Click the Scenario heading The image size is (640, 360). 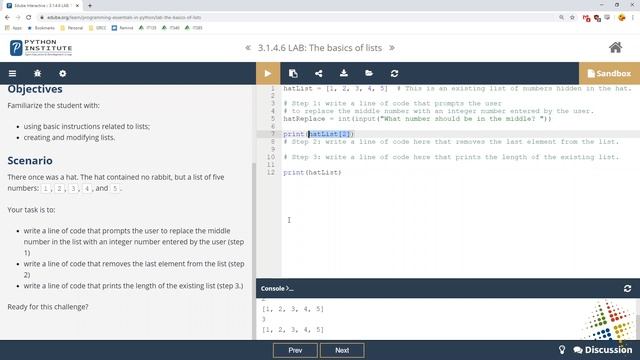pos(30,160)
